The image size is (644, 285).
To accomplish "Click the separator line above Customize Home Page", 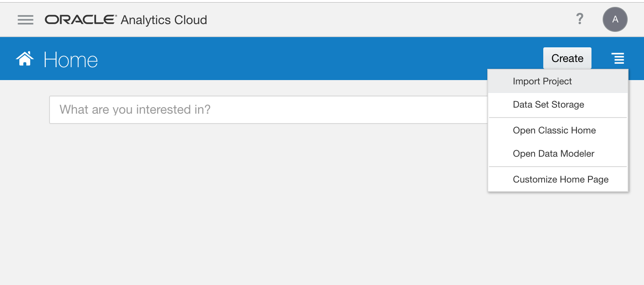I will coord(558,167).
